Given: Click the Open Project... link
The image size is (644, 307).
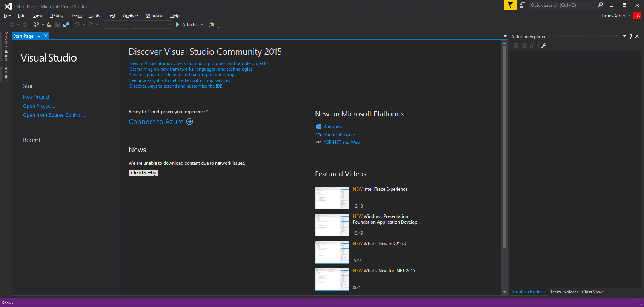Looking at the screenshot, I should coord(39,106).
